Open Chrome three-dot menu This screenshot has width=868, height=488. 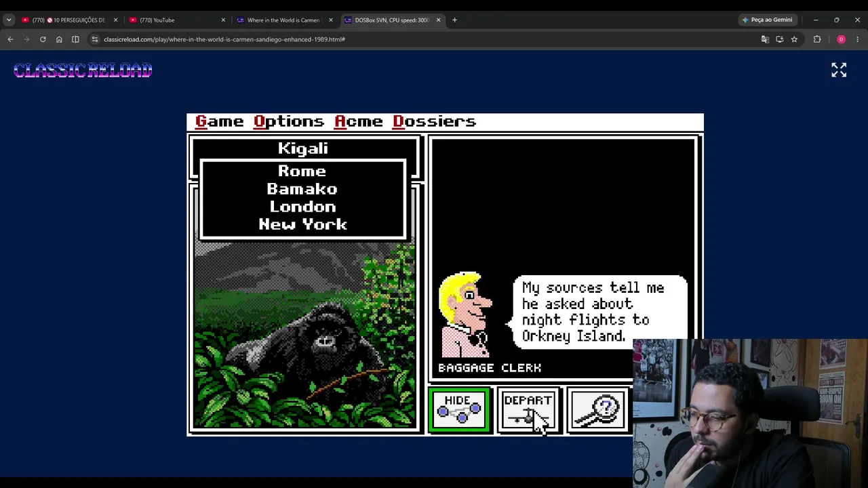point(857,39)
